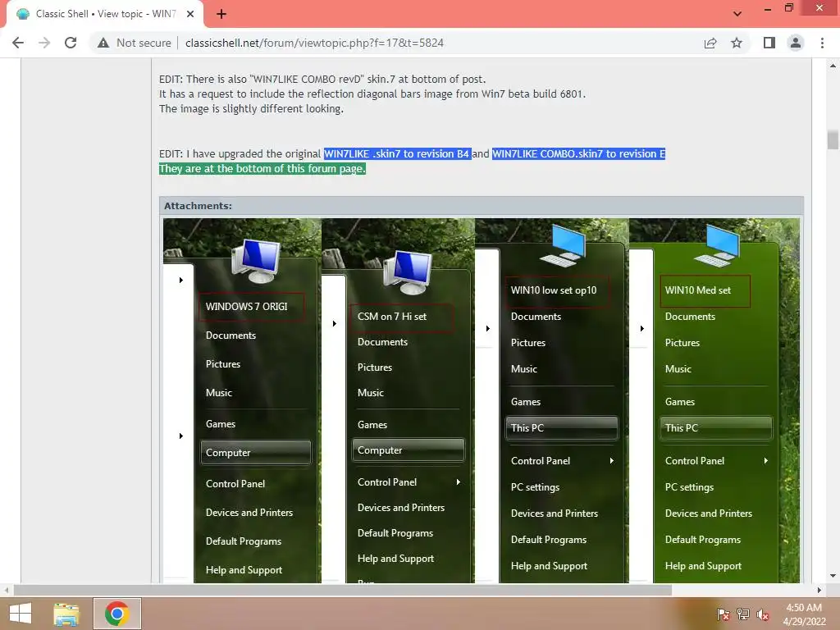840x630 pixels.
Task: Click the Not secure warning icon
Action: point(103,43)
